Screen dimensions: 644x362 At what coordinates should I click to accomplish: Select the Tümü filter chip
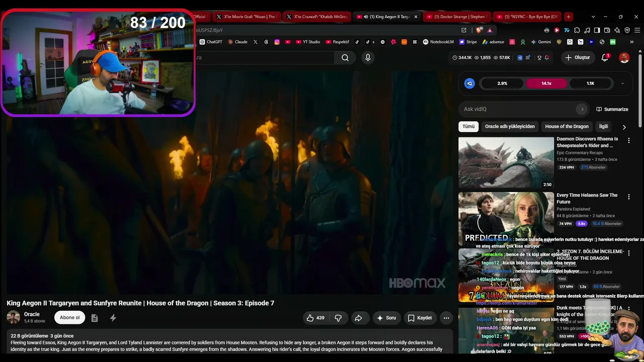click(468, 127)
